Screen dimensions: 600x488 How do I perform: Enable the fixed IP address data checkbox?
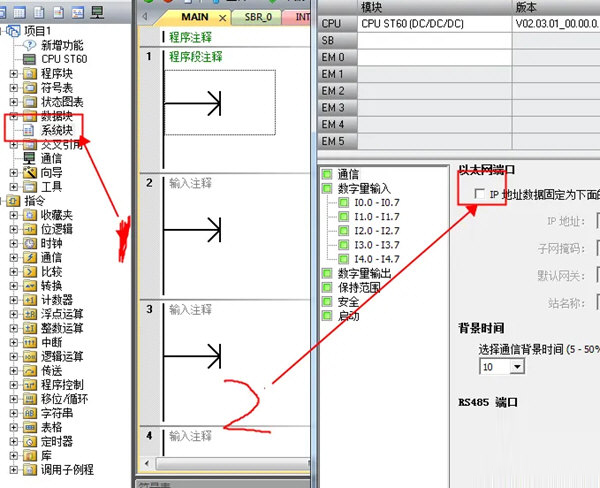click(x=480, y=194)
